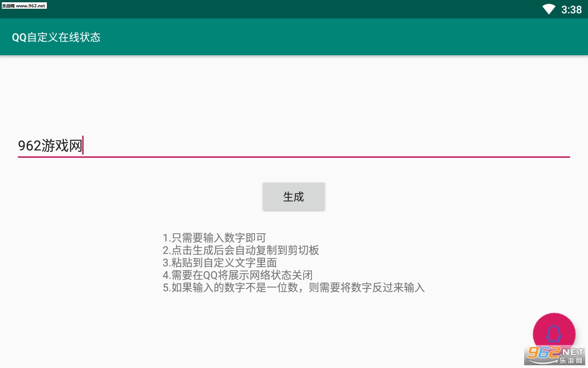Click blank area between toolbar and input field

coord(294,94)
